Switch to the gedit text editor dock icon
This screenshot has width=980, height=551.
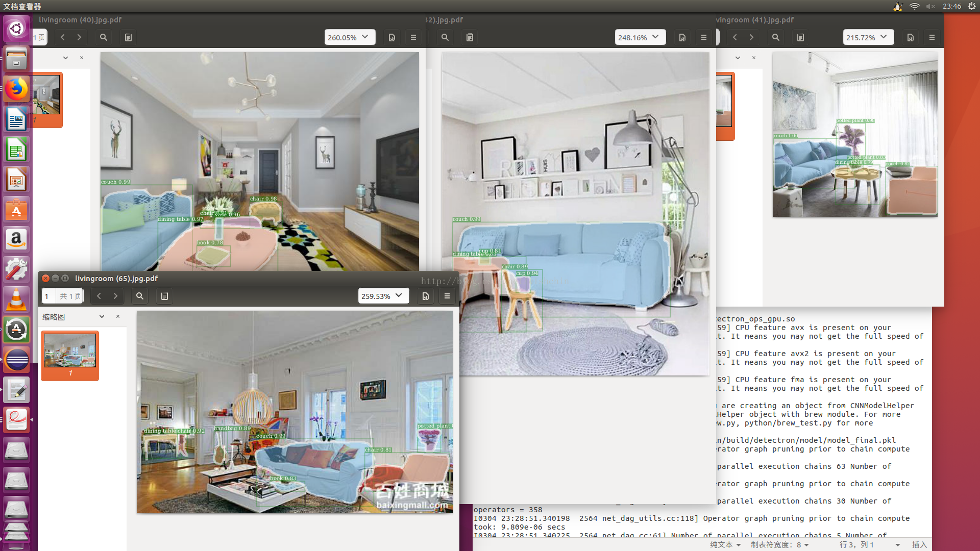point(16,390)
